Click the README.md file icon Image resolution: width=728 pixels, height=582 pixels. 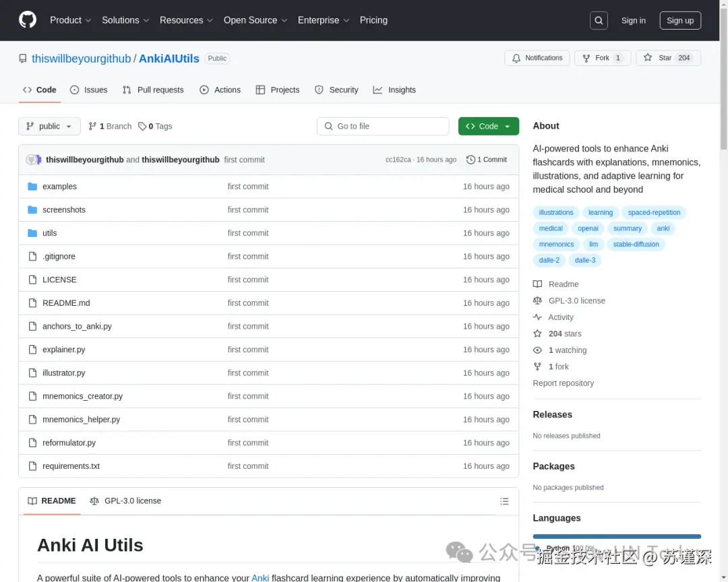(32, 302)
